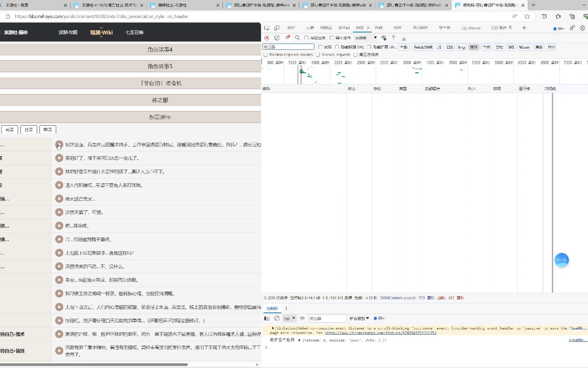Check the 反转 invert filter checkbox

point(320,47)
